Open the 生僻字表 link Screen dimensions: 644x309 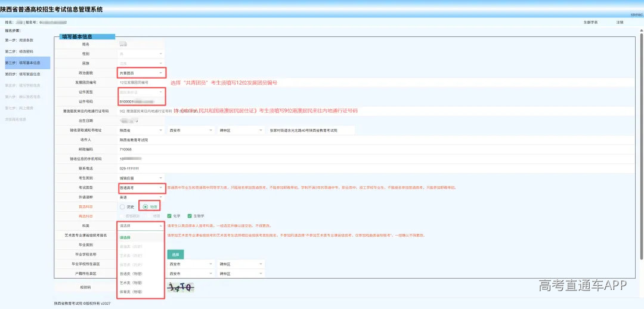pyautogui.click(x=590, y=22)
